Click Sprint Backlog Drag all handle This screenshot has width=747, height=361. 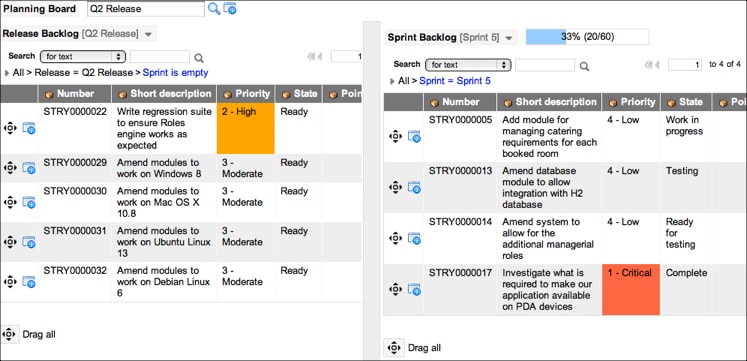click(x=394, y=348)
